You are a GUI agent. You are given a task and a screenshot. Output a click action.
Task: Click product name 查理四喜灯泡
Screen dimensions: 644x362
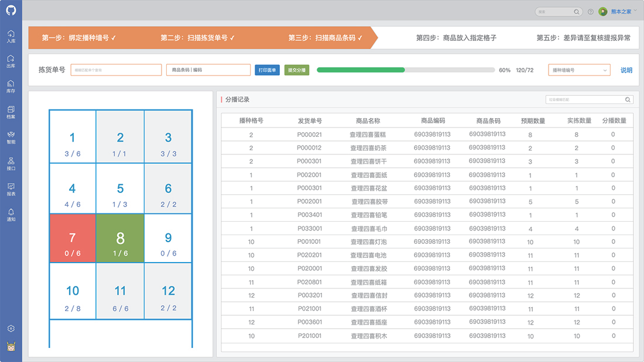(x=368, y=242)
